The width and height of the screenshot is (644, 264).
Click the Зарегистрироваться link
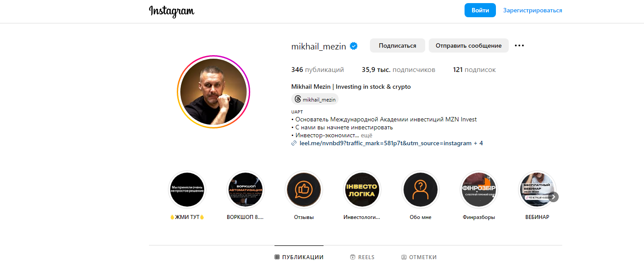533,10
